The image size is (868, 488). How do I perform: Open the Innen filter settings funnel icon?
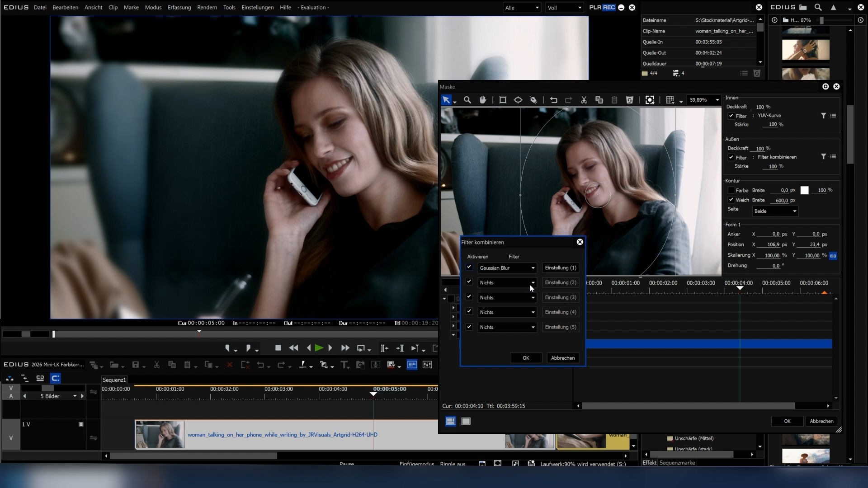coord(823,116)
